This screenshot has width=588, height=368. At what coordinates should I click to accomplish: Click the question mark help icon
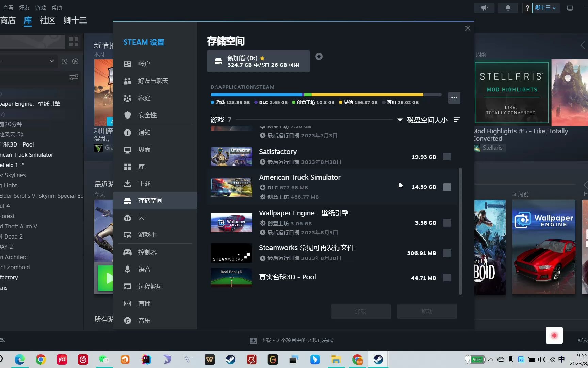(527, 8)
